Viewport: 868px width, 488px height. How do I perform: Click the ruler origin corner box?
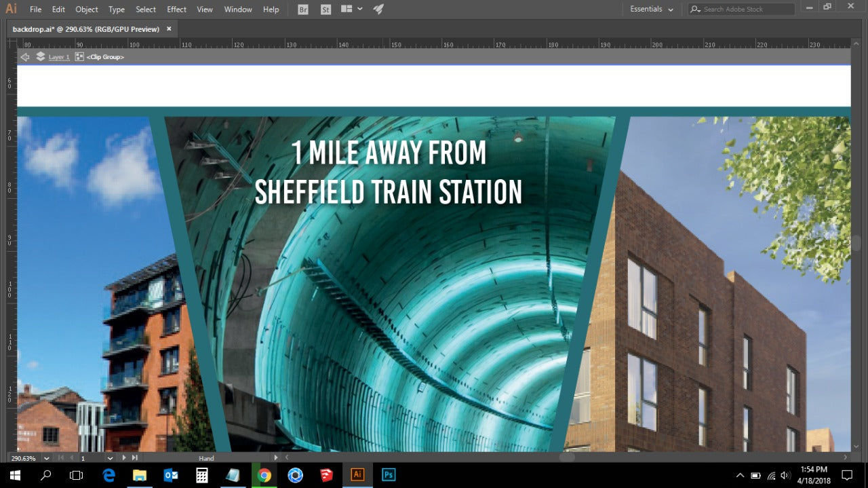click(12, 44)
